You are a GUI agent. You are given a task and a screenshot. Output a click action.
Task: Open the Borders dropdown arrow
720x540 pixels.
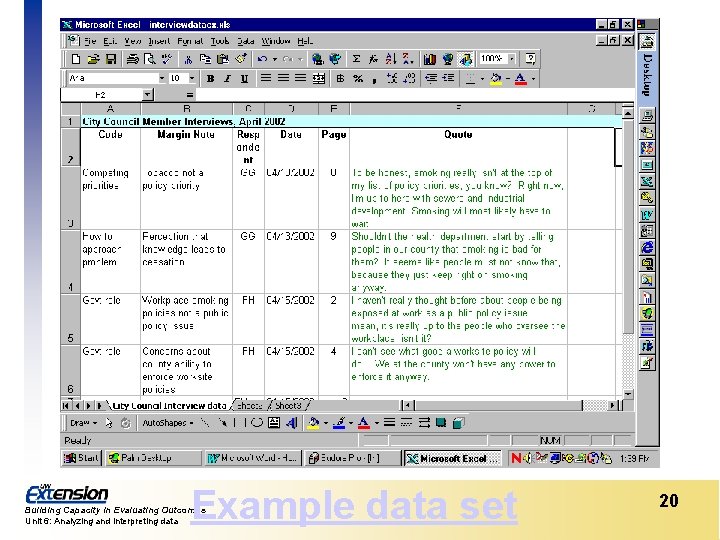pyautogui.click(x=482, y=79)
